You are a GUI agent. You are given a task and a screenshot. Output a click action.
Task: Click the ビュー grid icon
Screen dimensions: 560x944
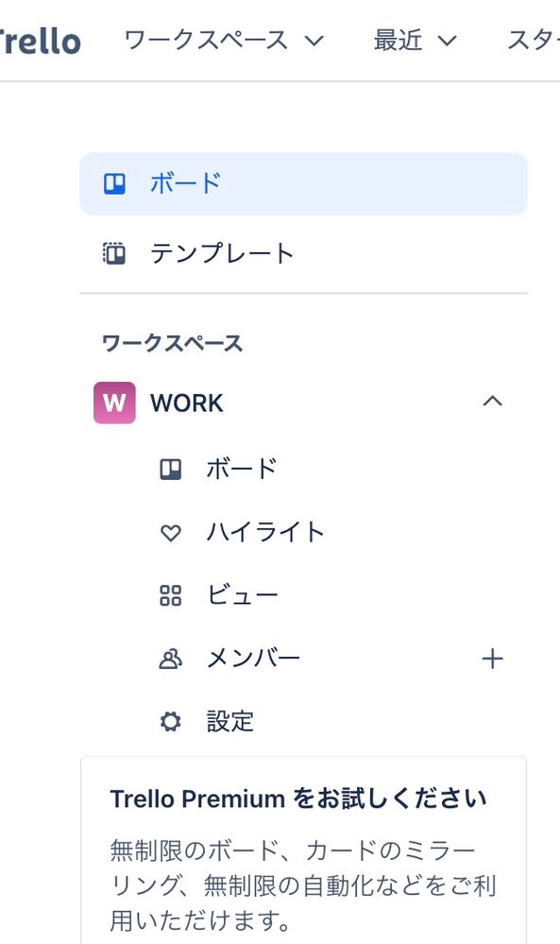170,595
